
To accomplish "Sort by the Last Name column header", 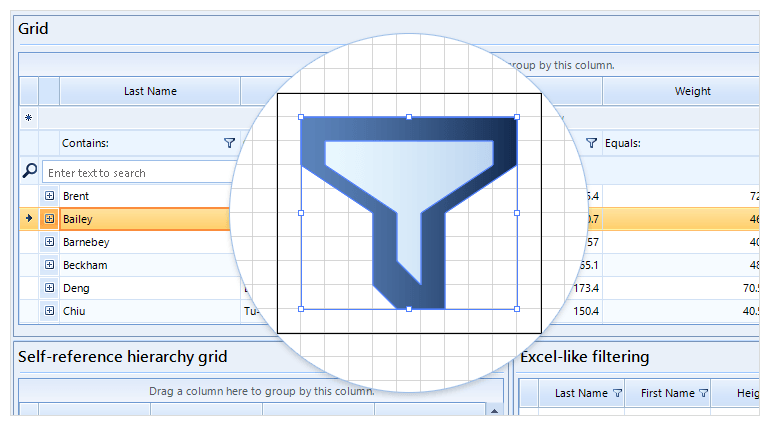I will 150,91.
